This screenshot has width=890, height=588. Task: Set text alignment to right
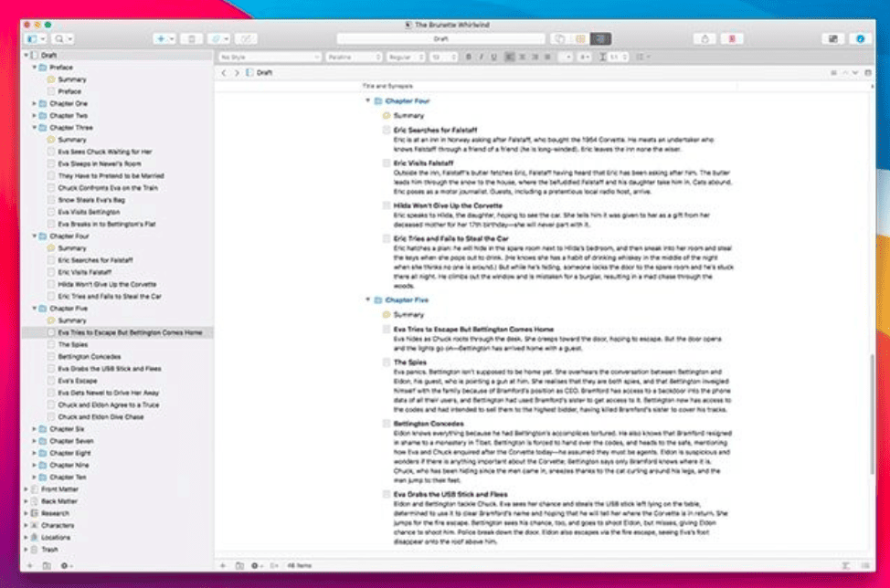535,57
